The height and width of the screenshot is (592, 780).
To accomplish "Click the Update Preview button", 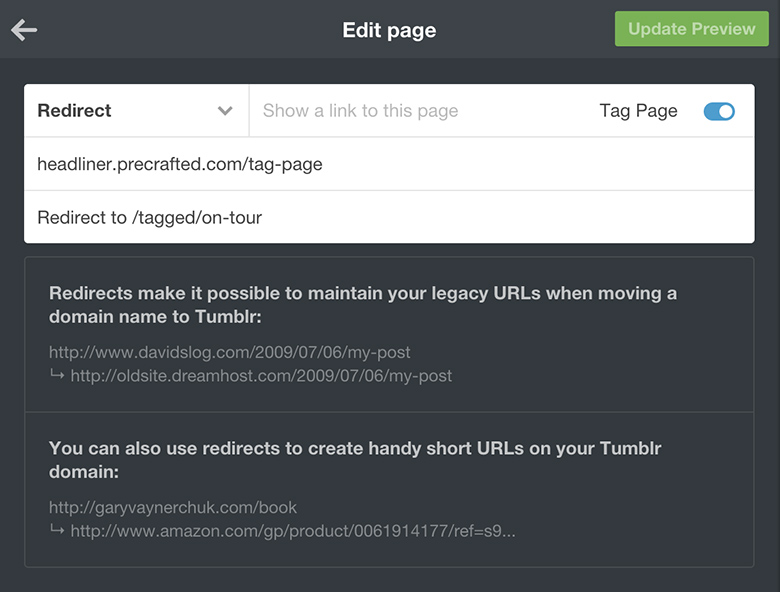I will [x=691, y=29].
